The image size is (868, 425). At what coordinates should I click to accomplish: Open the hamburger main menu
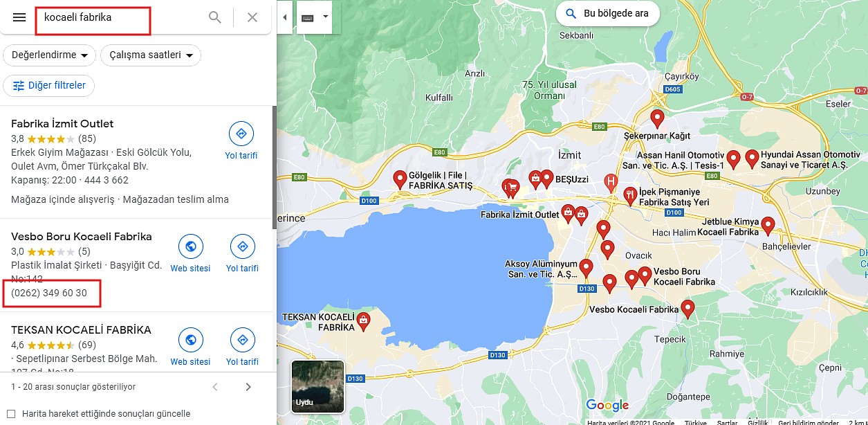click(19, 17)
